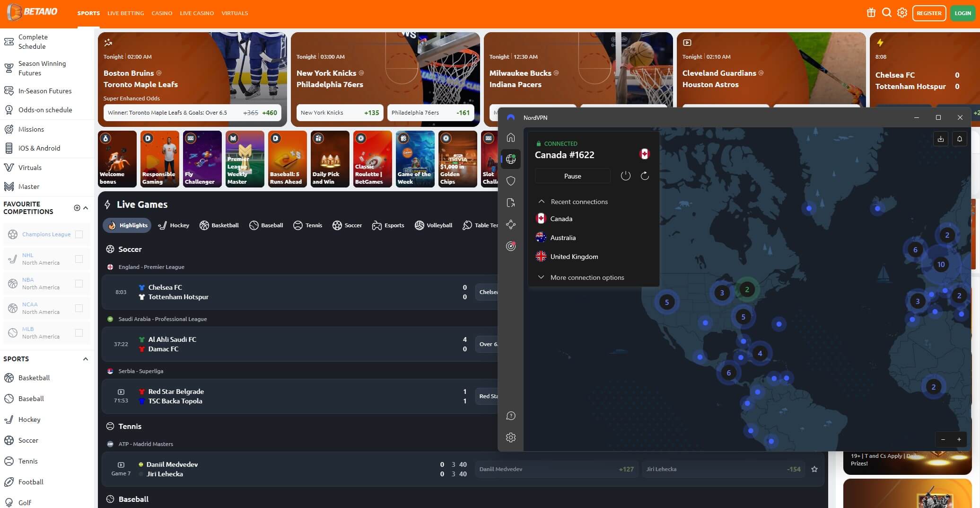Click NordVPN disconnect power icon
The height and width of the screenshot is (508, 980).
(626, 176)
